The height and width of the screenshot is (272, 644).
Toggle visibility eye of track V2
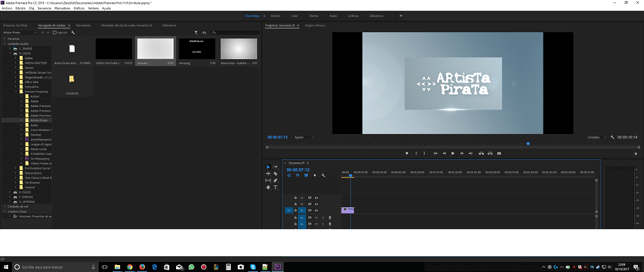click(316, 204)
